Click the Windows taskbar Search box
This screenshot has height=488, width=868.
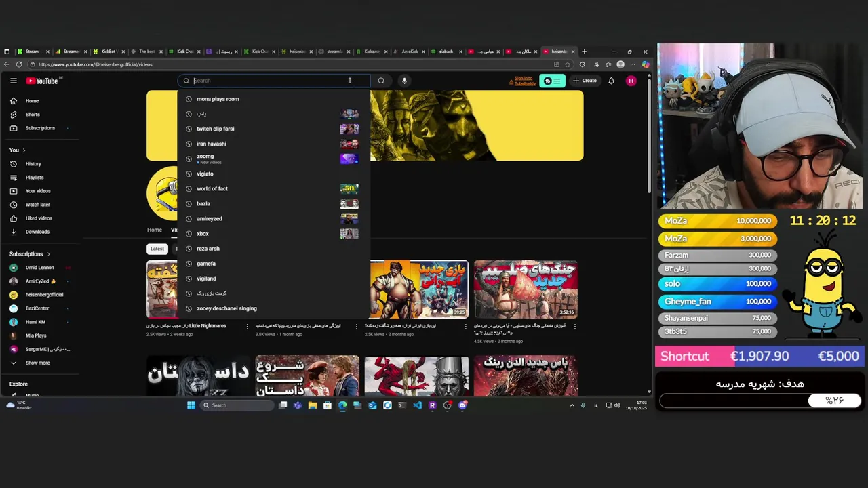tap(238, 405)
